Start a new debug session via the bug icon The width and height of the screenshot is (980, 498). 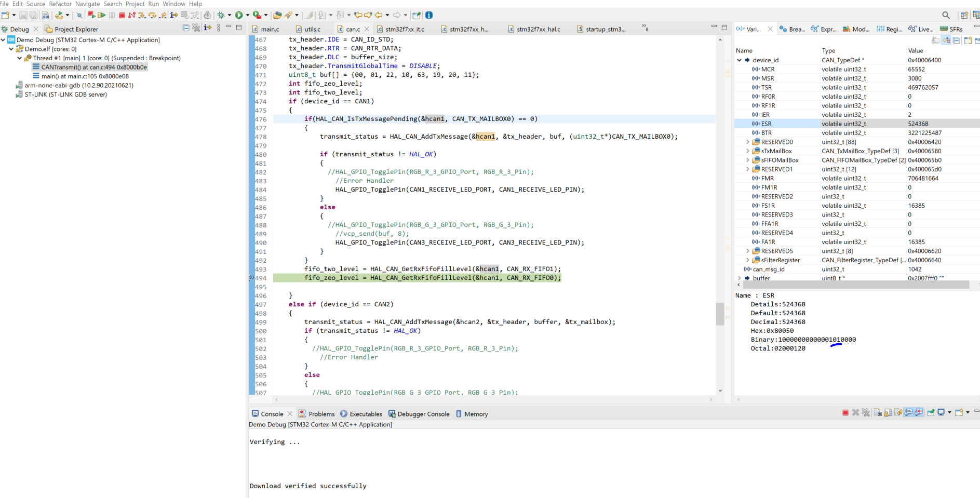pos(222,15)
